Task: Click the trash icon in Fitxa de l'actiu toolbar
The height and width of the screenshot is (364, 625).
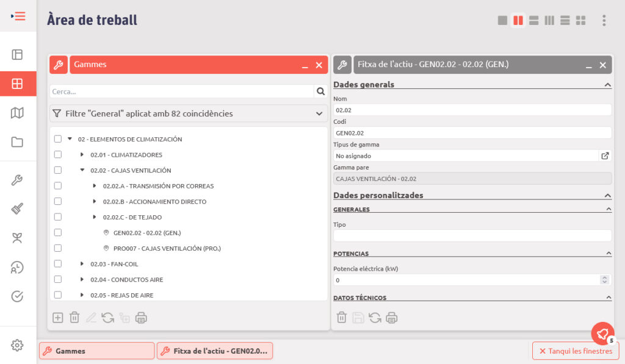Action: 342,318
